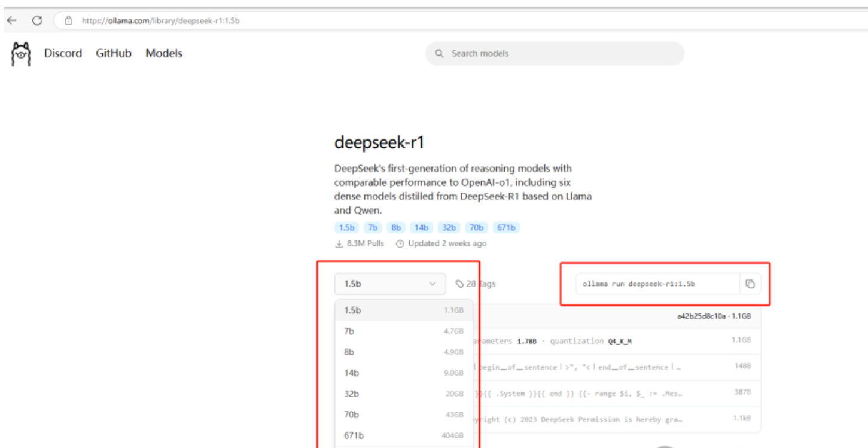Click the Ollama llama logo
Viewport: 868px width, 448px height.
(x=20, y=53)
